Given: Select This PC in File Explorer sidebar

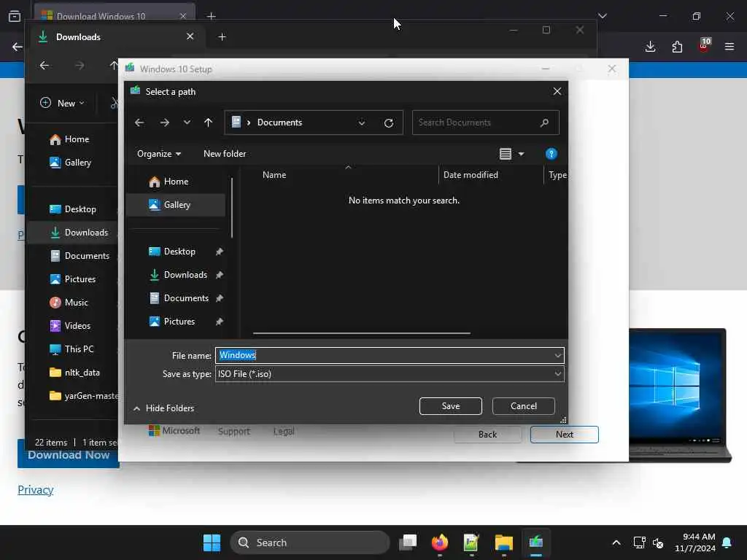Looking at the screenshot, I should pyautogui.click(x=72, y=349).
